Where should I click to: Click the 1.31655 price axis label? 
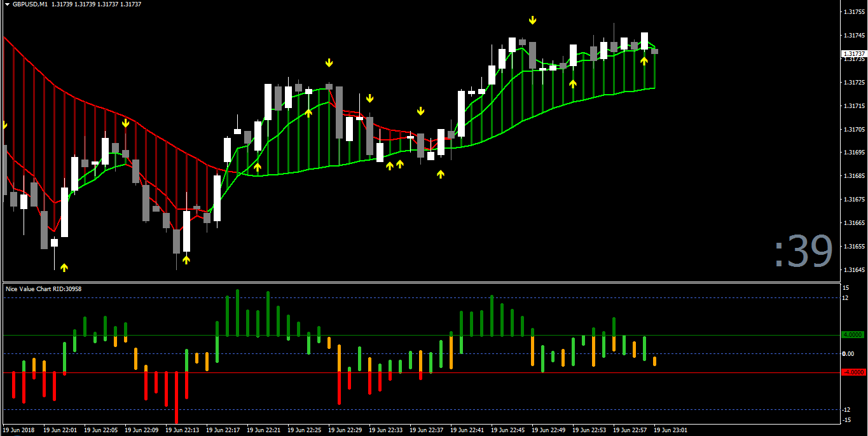point(854,247)
